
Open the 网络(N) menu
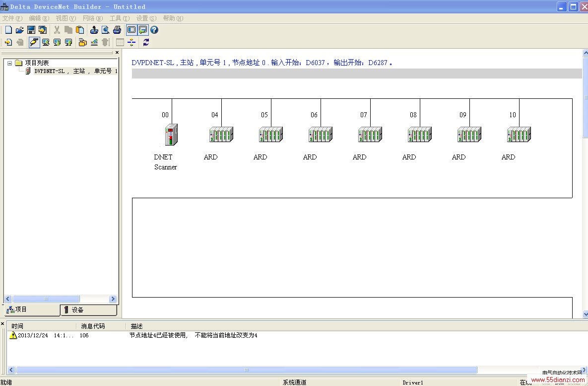tap(93, 18)
